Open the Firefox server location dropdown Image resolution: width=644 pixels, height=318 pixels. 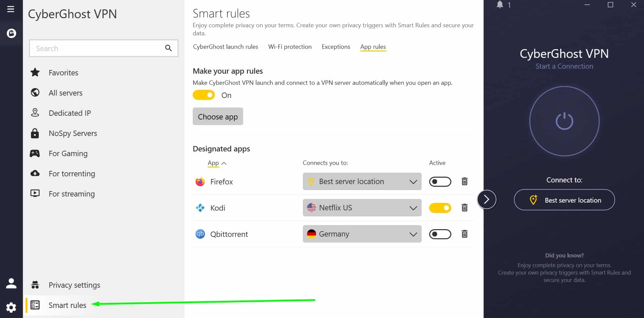pyautogui.click(x=362, y=181)
